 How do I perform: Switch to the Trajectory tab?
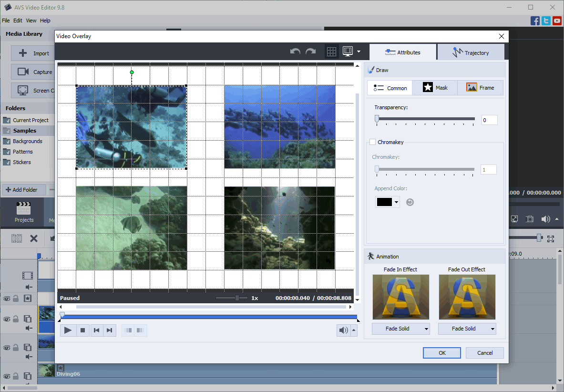[471, 52]
